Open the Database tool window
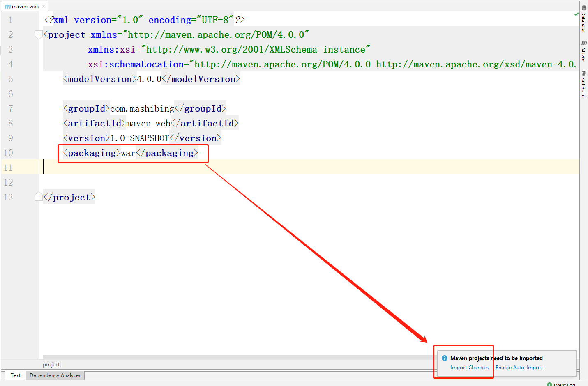This screenshot has width=588, height=386. pos(583,19)
